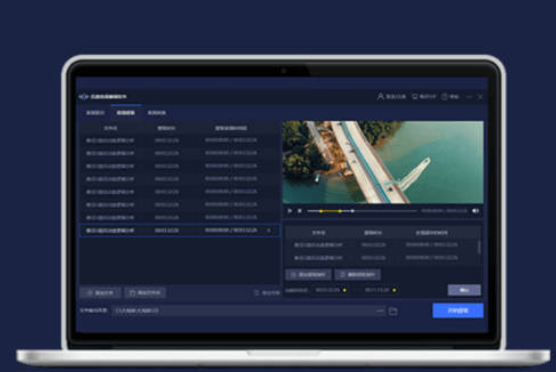The image size is (556, 372).
Task: Click the add folder button below the list
Action: 145,293
